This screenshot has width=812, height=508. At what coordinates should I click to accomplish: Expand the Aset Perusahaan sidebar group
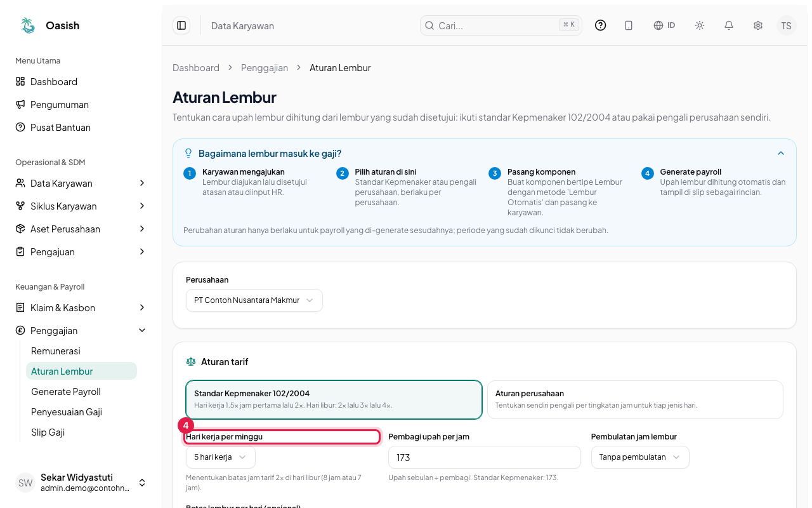click(81, 229)
